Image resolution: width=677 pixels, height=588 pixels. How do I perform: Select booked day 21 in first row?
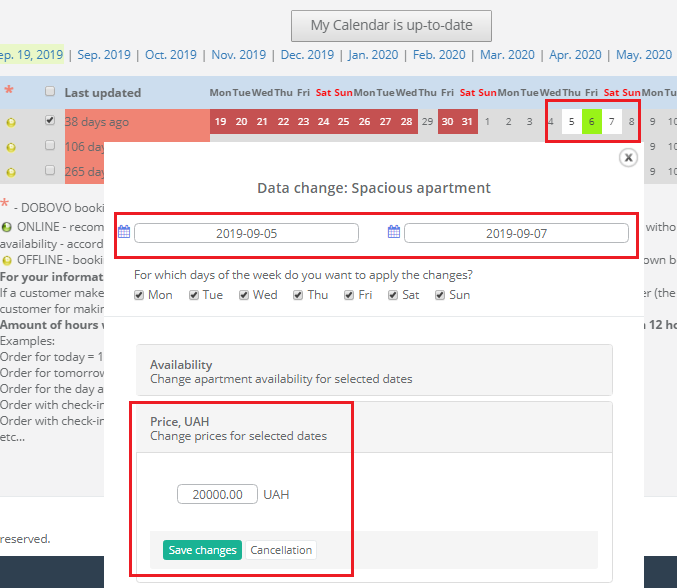coord(262,122)
